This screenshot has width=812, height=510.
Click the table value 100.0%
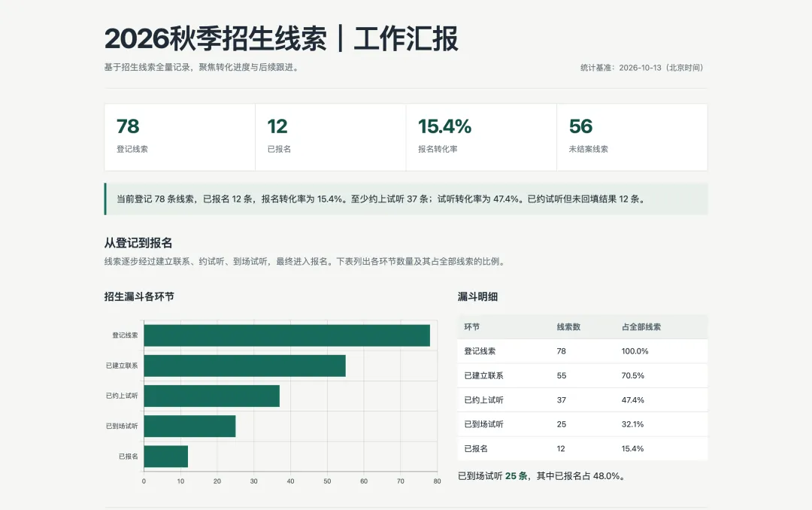pos(635,351)
